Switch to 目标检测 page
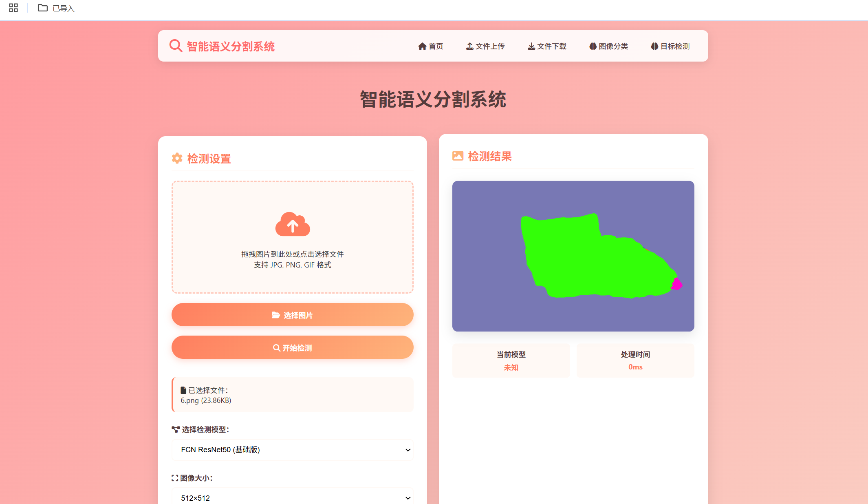Viewport: 868px width, 504px height. tap(670, 46)
